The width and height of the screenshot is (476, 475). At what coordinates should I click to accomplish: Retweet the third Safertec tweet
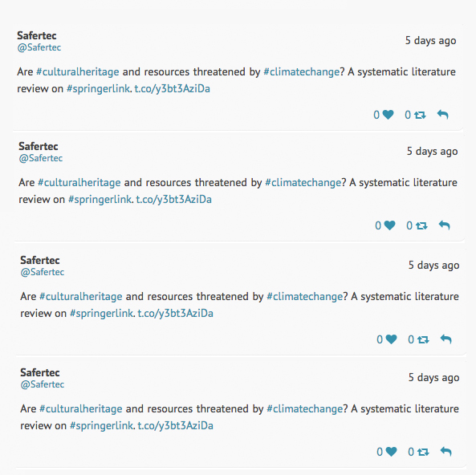[x=423, y=339]
